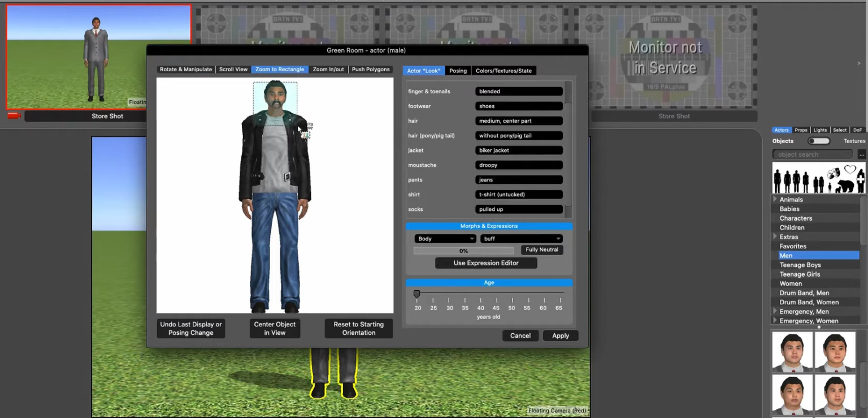This screenshot has height=418, width=868.
Task: Click the emergency figure with cross icon
Action: [861, 179]
